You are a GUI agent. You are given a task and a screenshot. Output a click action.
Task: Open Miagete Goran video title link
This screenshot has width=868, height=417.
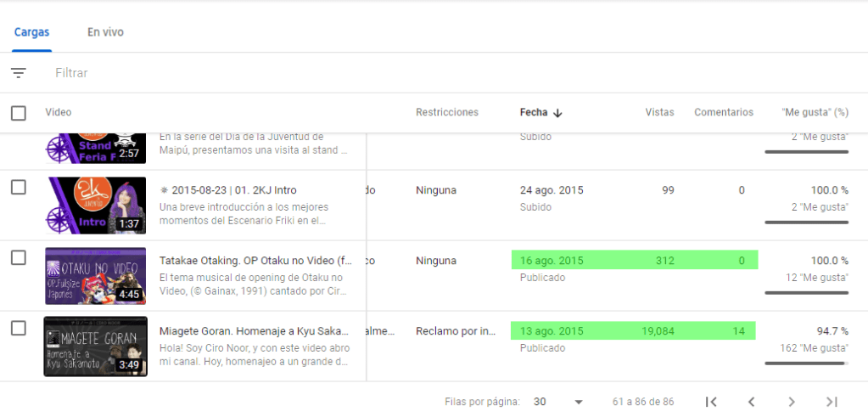255,332
